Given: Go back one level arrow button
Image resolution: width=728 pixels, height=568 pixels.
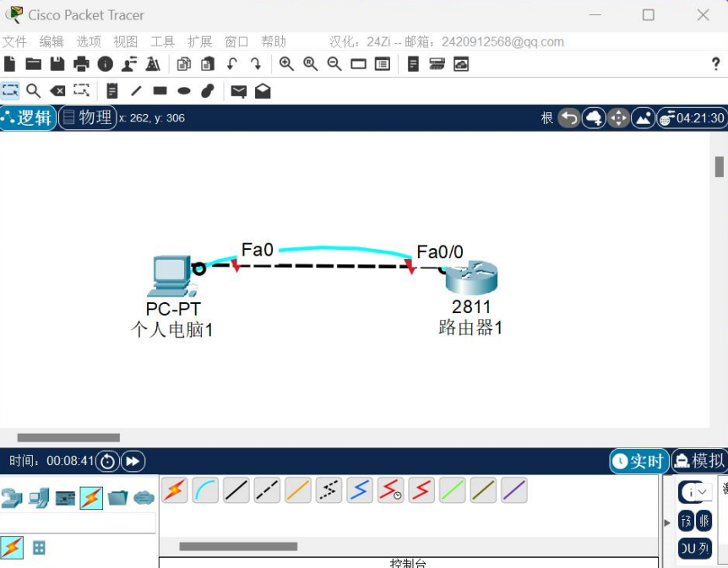Looking at the screenshot, I should point(569,118).
